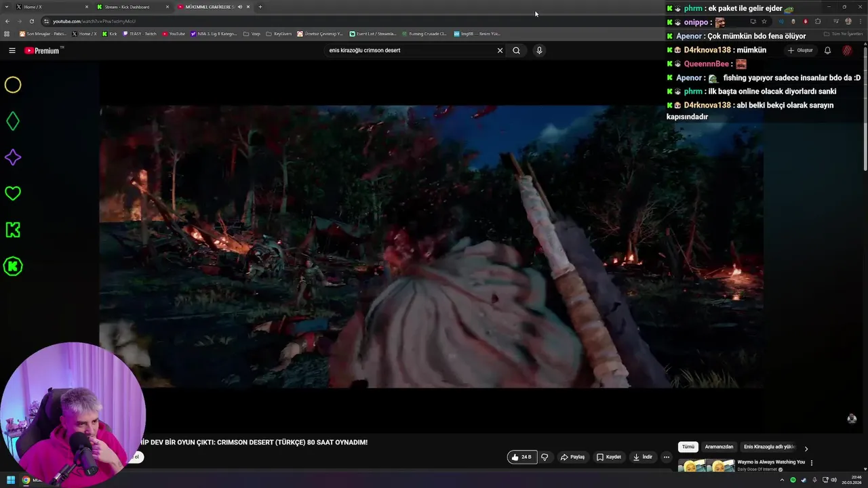The width and height of the screenshot is (868, 488).
Task: Open the browser extensions puzzle icon
Action: 818,21
